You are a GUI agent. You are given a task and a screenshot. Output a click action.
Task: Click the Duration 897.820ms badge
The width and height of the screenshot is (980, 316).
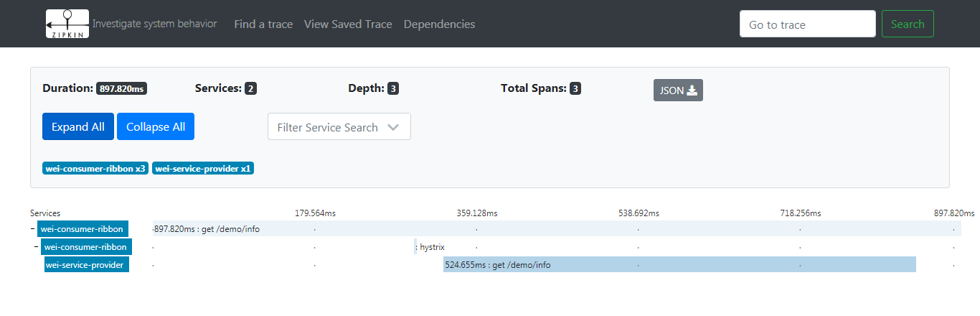point(122,89)
